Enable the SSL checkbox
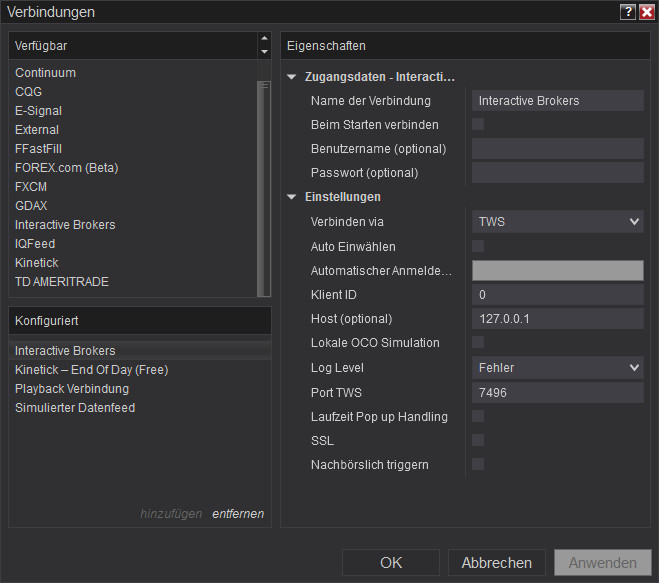The height and width of the screenshot is (583, 659). [x=478, y=440]
